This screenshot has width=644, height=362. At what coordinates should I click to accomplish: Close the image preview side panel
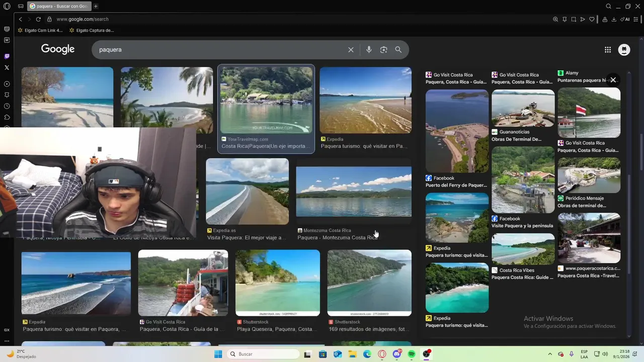click(613, 80)
